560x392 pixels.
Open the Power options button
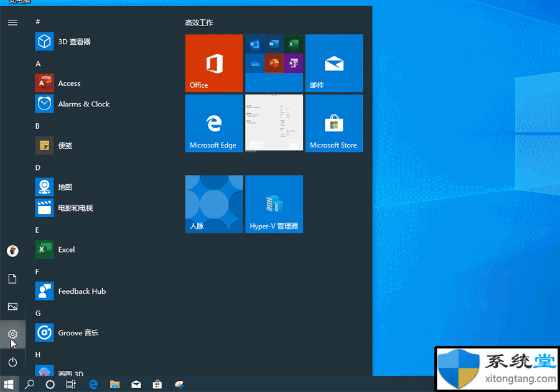pyautogui.click(x=12, y=362)
